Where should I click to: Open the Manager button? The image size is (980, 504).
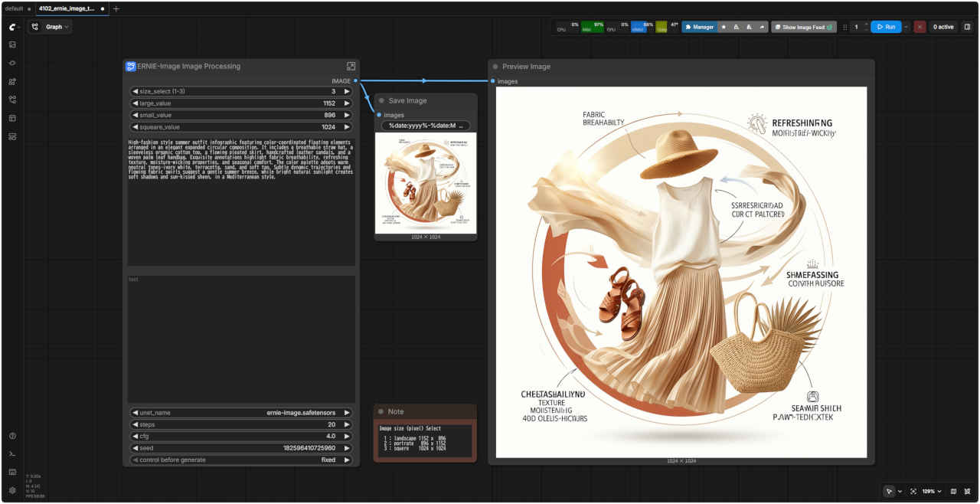698,27
